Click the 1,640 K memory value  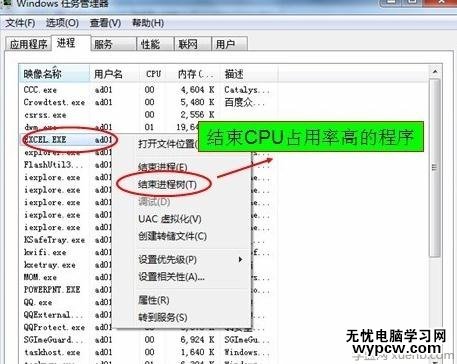point(197,352)
